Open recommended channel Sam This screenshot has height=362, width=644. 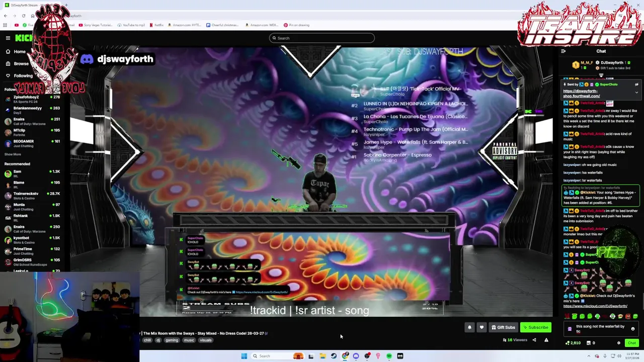click(32, 173)
